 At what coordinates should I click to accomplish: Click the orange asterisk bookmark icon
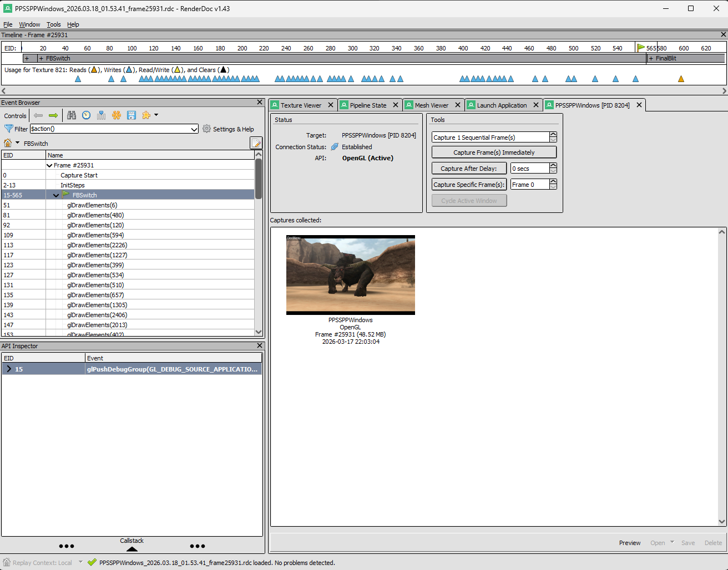click(117, 115)
